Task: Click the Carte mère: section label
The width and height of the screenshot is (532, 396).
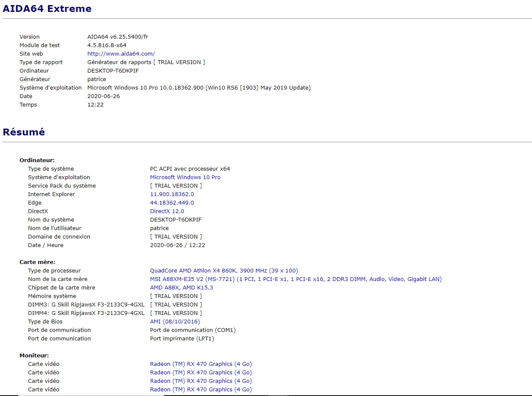Action: pos(37,262)
